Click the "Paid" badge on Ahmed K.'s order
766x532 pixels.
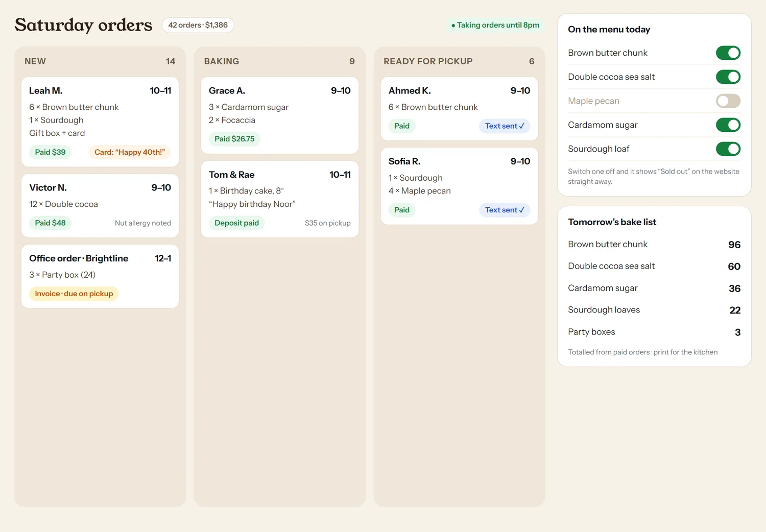pos(402,126)
